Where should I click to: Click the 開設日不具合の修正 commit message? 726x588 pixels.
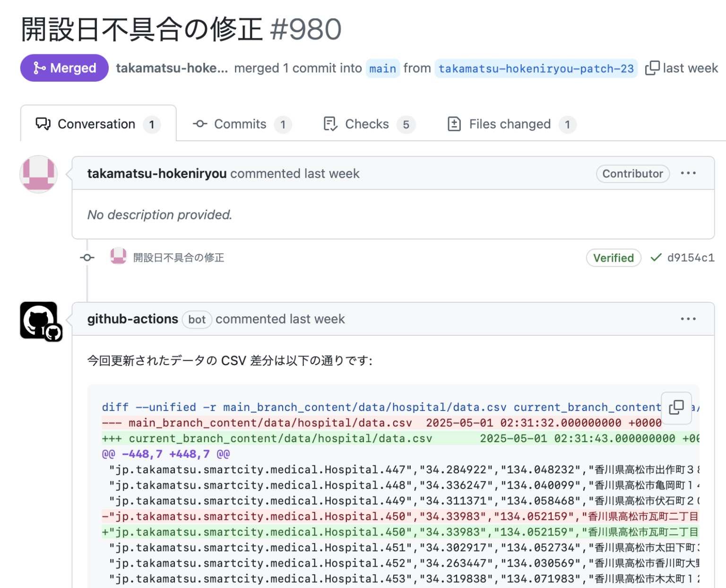pos(180,257)
